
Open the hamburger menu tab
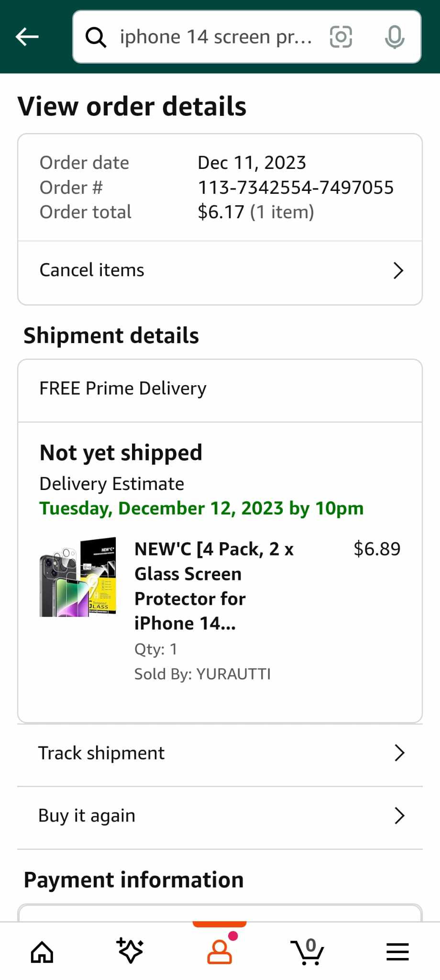(x=397, y=951)
